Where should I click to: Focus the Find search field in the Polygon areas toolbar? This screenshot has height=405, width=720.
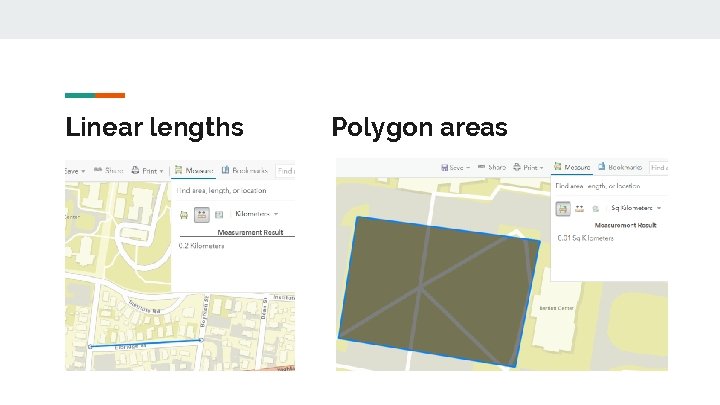[658, 168]
